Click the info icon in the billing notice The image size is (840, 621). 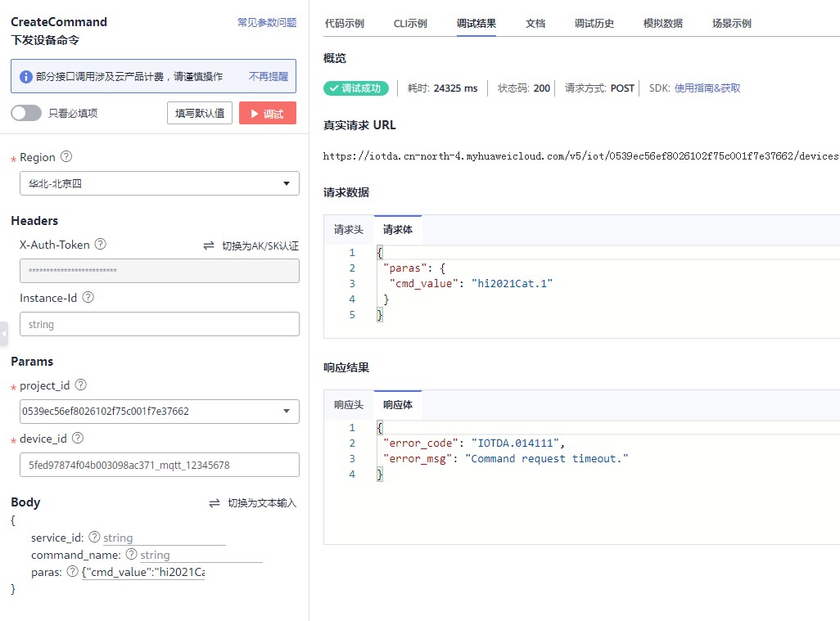[x=25, y=77]
